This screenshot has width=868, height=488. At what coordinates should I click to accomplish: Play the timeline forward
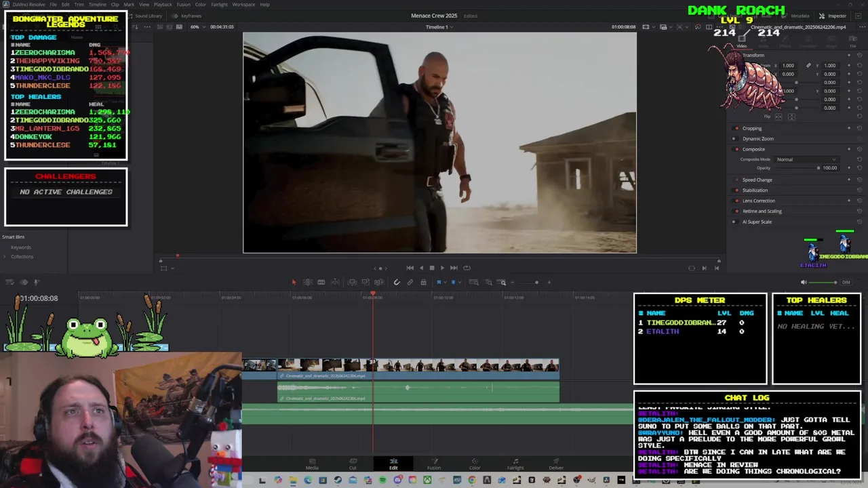click(x=442, y=268)
